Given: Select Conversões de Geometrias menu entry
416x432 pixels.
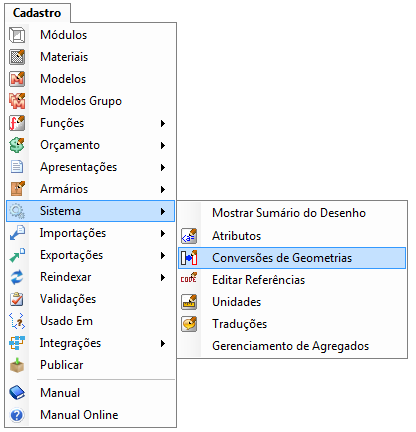Looking at the screenshot, I should pos(292,258).
